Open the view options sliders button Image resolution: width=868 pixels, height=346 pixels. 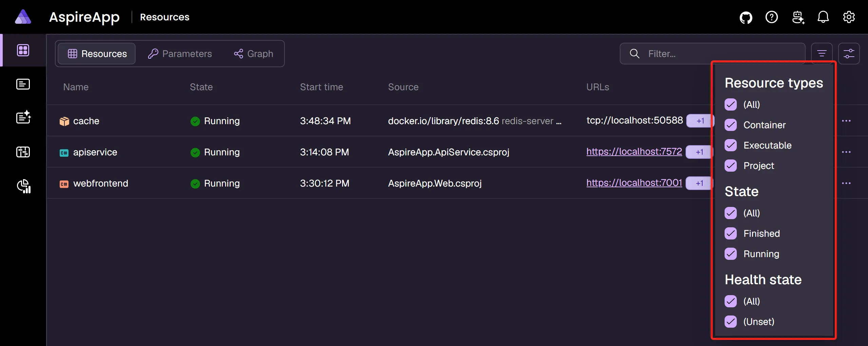849,54
